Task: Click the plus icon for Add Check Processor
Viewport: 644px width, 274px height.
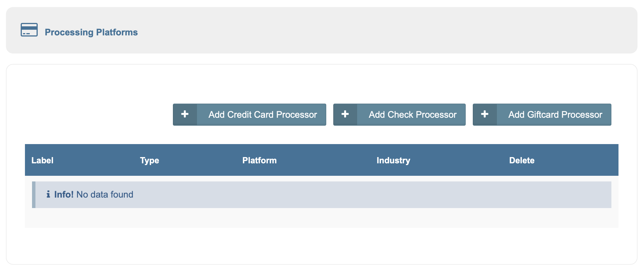Action: (x=345, y=114)
